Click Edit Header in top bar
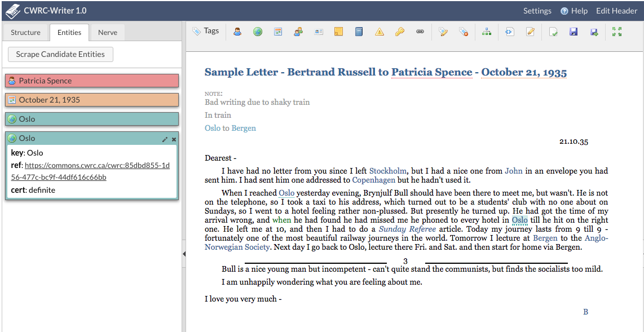 click(616, 11)
